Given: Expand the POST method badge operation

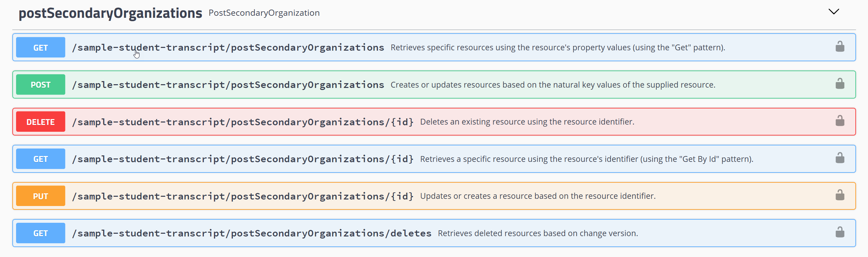Looking at the screenshot, I should coord(41,85).
